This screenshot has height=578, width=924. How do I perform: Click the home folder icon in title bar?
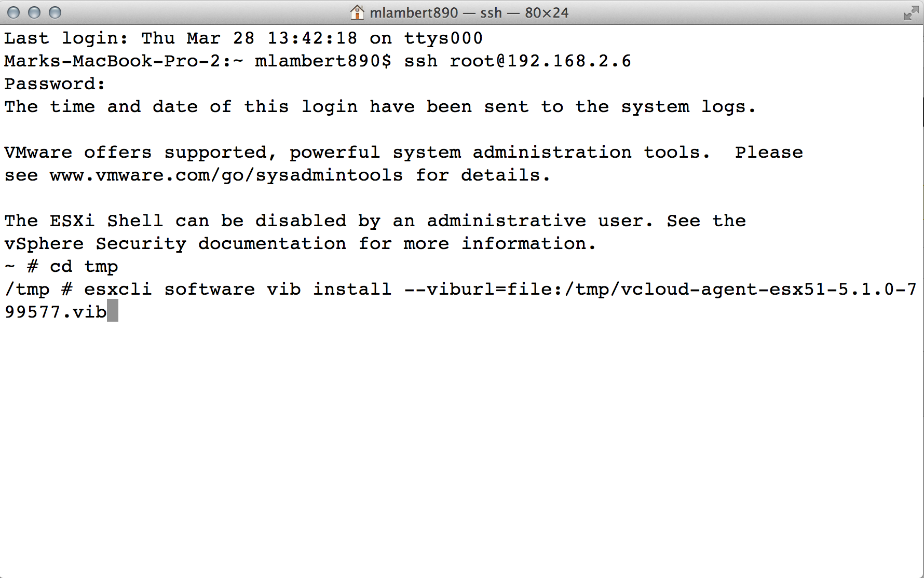pos(357,12)
